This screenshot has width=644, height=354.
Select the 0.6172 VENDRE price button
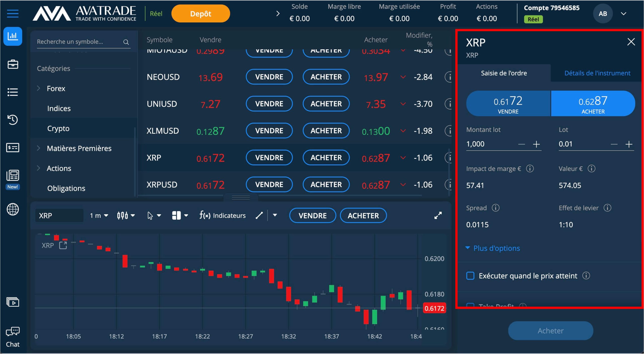pyautogui.click(x=508, y=103)
